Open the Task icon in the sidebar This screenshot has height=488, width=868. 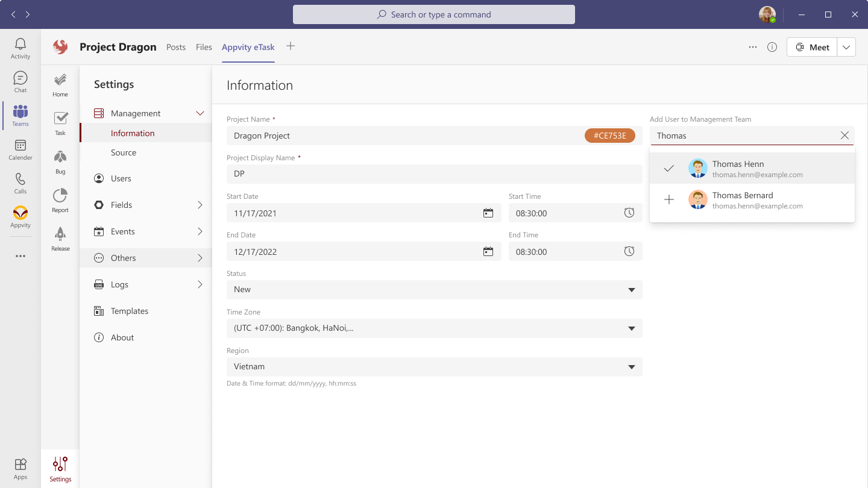(60, 118)
